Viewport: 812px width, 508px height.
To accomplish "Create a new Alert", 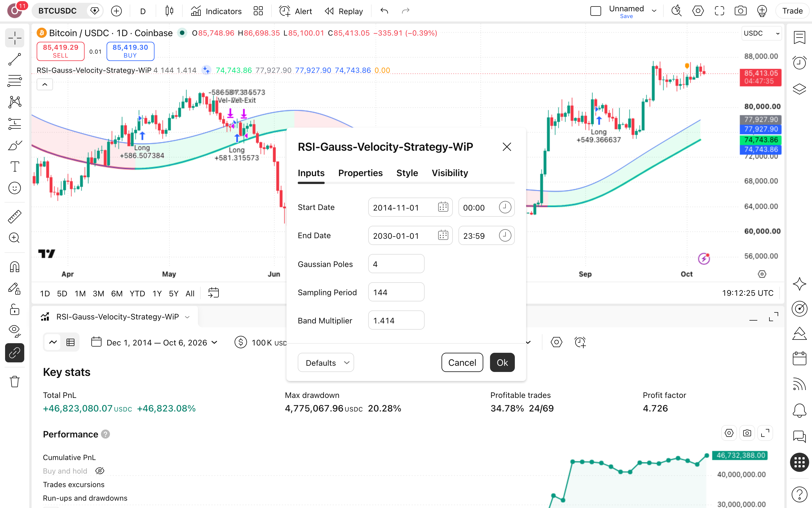I will [x=295, y=11].
